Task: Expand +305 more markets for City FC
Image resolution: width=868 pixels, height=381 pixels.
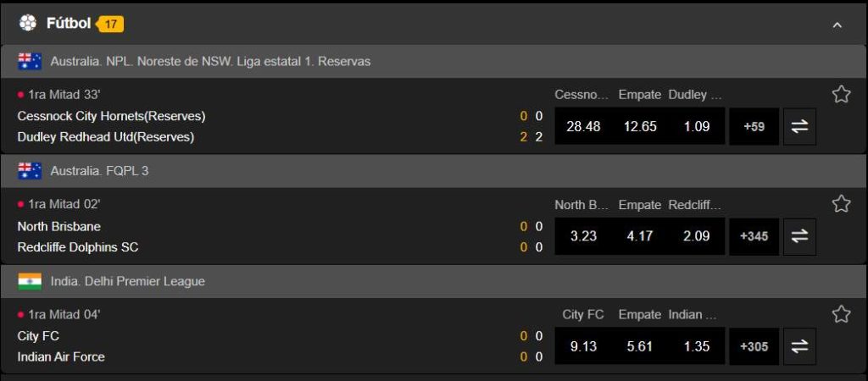Action: pyautogui.click(x=754, y=346)
